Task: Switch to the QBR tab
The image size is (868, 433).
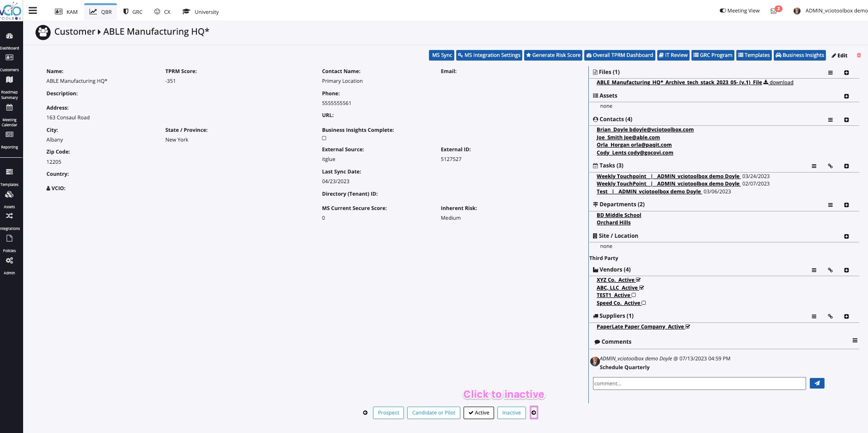Action: coord(100,12)
